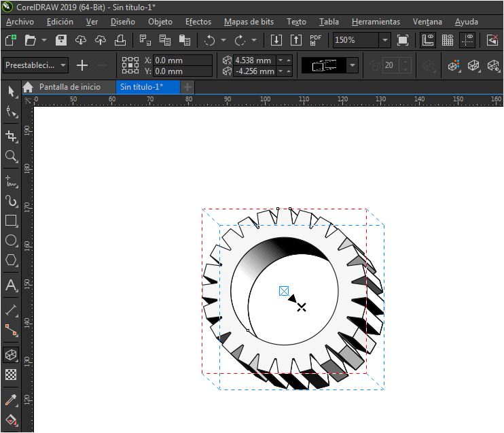Viewport: 504px width, 433px height.
Task: Open the zoom level dropdown
Action: coord(384,40)
